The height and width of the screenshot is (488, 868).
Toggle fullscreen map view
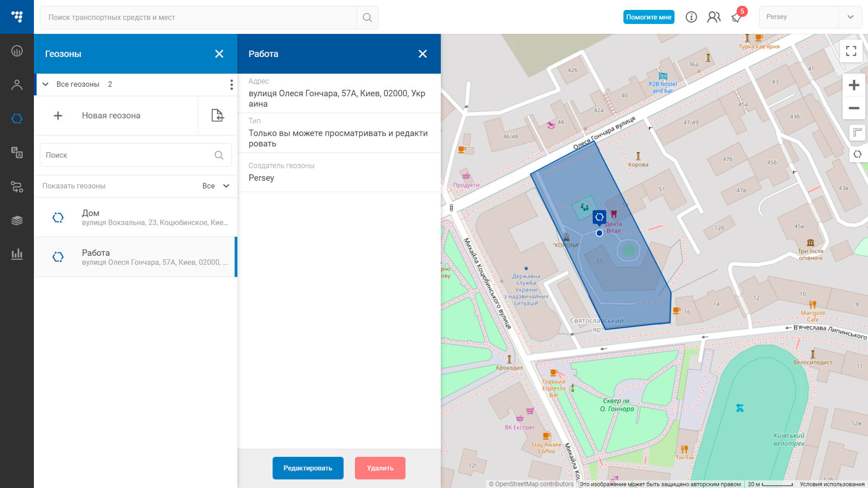coord(851,51)
